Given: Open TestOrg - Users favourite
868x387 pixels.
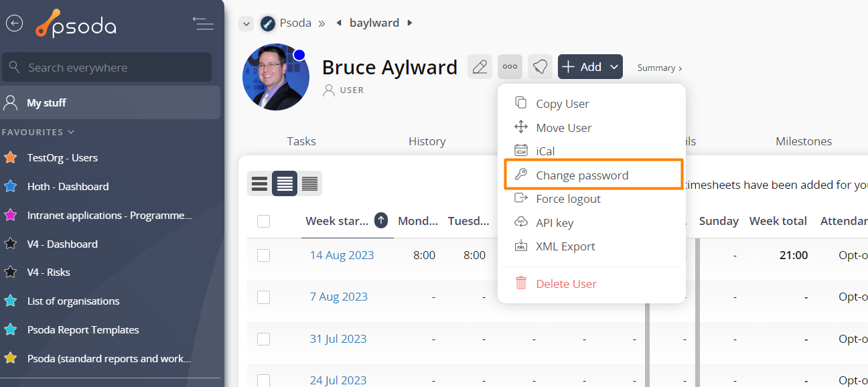Looking at the screenshot, I should tap(62, 158).
